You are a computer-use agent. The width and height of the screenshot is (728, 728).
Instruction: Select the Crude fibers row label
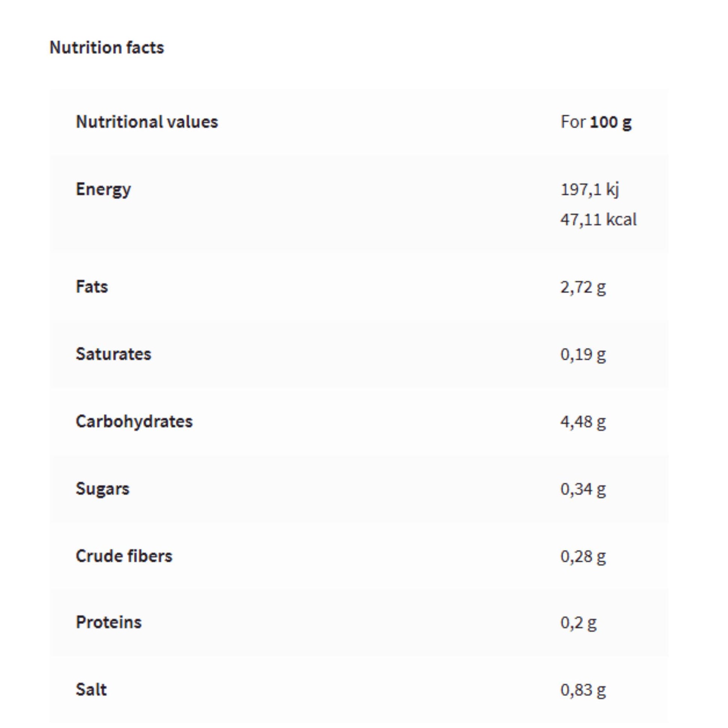124,556
